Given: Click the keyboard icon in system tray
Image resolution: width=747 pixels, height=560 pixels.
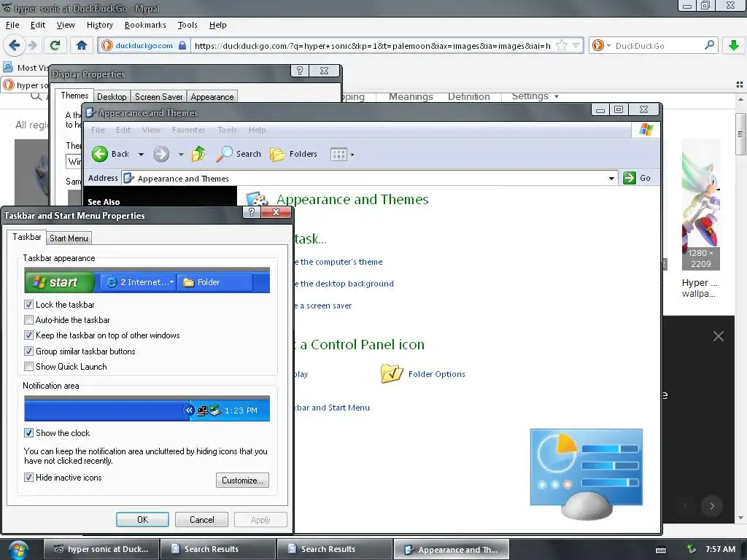Looking at the screenshot, I should click(661, 550).
